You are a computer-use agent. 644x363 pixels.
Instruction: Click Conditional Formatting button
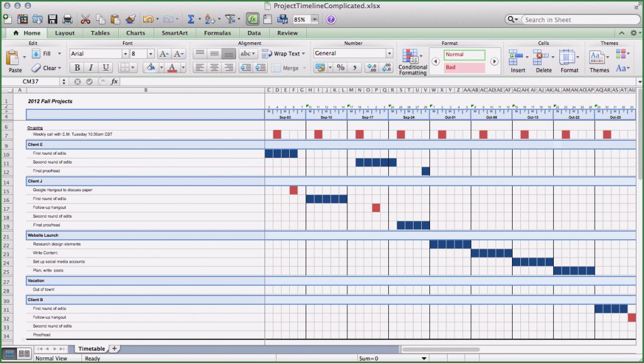pyautogui.click(x=413, y=62)
